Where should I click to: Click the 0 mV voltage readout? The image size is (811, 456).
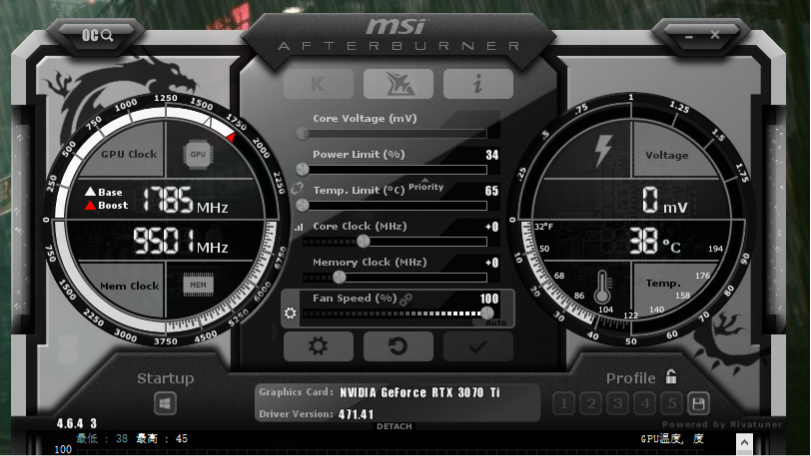pyautogui.click(x=665, y=201)
